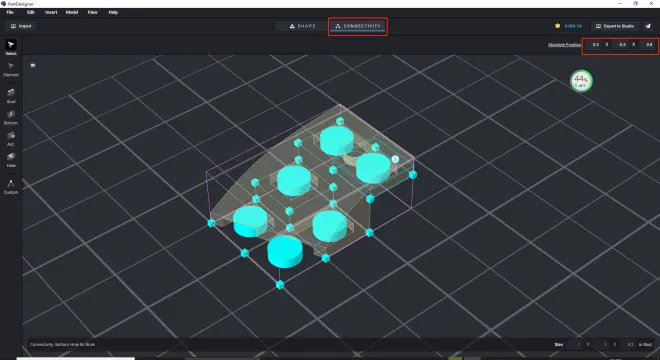The height and width of the screenshot is (360, 660).
Task: Click the paper plane send icon
Action: click(x=648, y=26)
